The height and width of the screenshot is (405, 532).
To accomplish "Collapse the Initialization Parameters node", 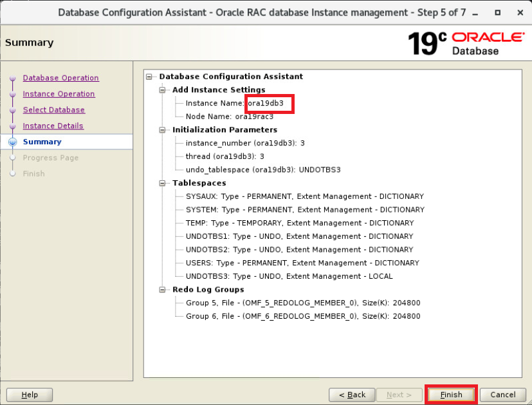I will (162, 130).
